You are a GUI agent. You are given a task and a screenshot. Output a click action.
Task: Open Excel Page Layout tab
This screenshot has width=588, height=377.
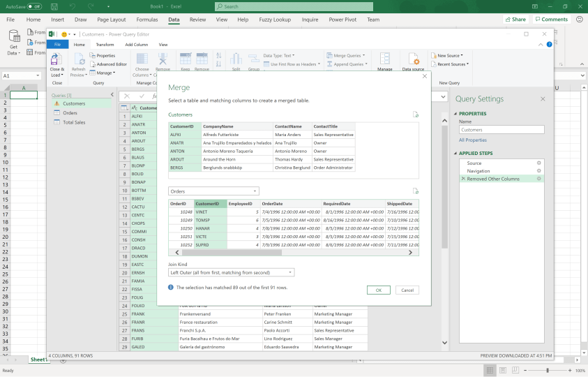pos(112,20)
